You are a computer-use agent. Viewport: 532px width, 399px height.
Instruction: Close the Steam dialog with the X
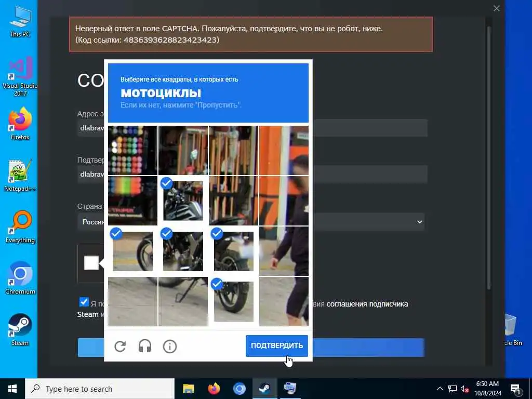pyautogui.click(x=496, y=8)
